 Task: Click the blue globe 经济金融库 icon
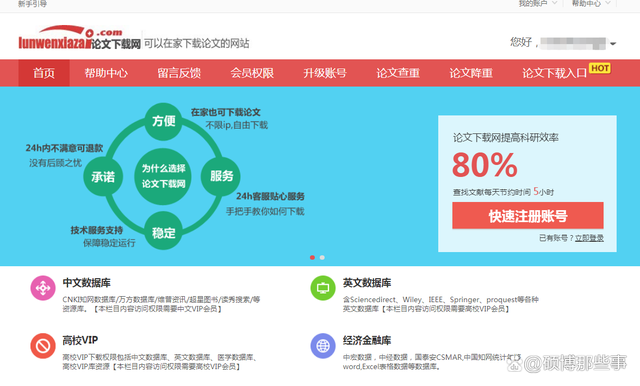click(x=323, y=346)
